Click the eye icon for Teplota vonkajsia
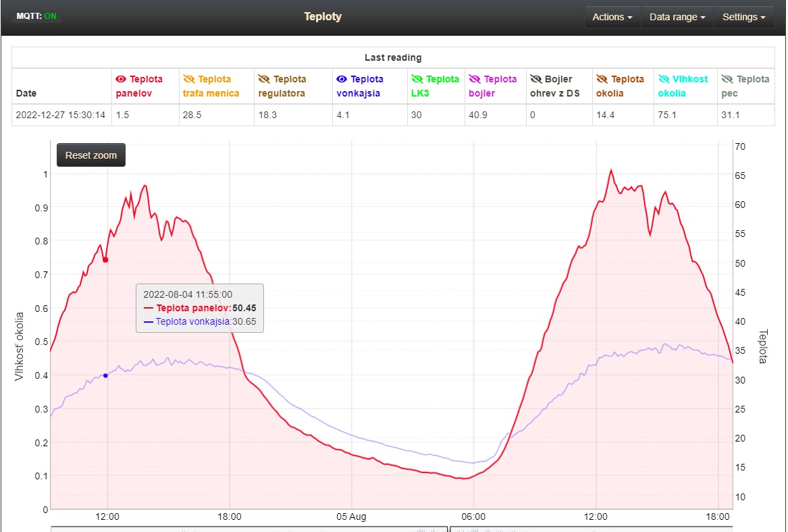 [x=342, y=79]
